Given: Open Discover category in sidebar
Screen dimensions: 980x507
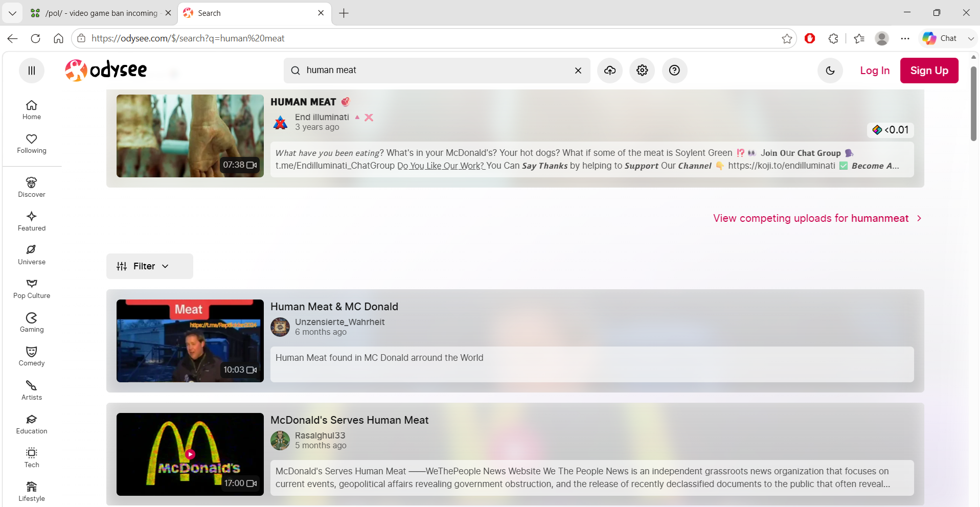Looking at the screenshot, I should point(32,188).
